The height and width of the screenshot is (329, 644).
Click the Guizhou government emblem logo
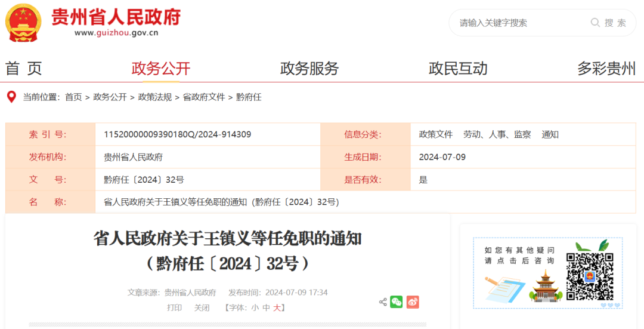tap(24, 23)
